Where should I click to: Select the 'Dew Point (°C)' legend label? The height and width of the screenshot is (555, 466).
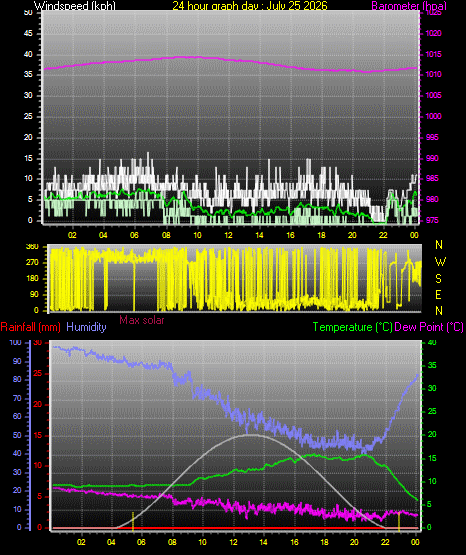click(x=429, y=327)
